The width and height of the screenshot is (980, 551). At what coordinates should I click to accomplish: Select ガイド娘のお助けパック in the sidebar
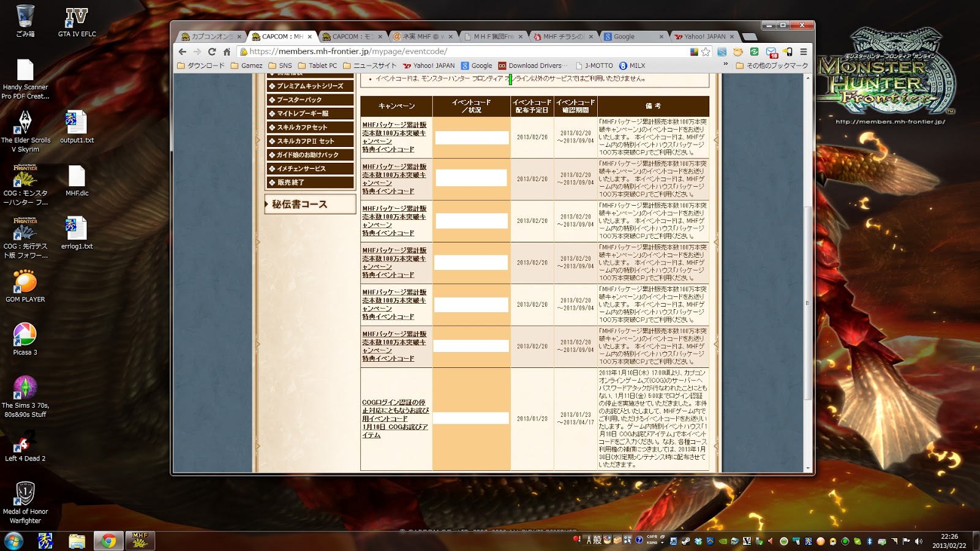click(x=310, y=155)
